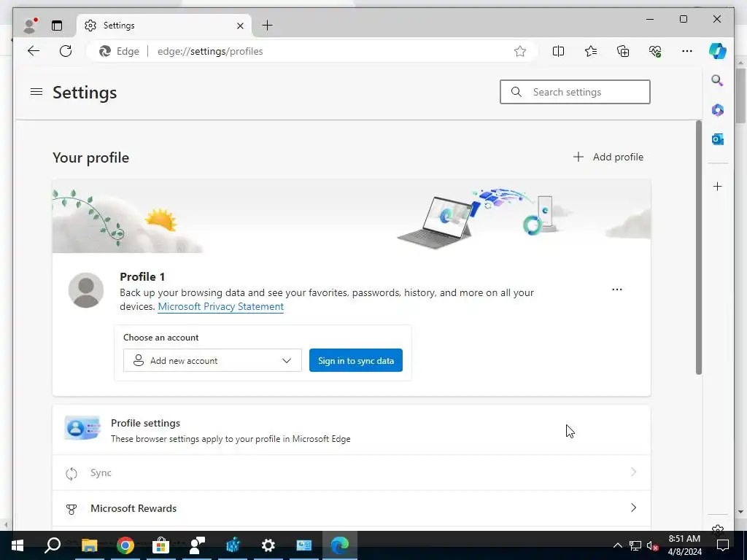Open Microsoft Store from taskbar
Image resolution: width=747 pixels, height=560 pixels.
pyautogui.click(x=161, y=545)
